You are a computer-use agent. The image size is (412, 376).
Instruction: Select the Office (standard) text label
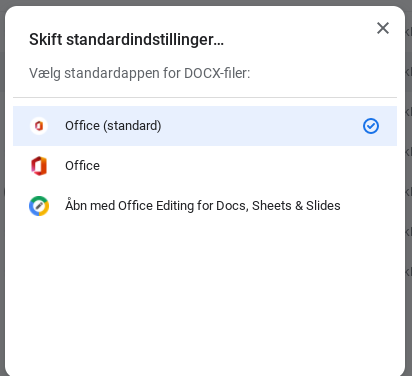coord(113,126)
